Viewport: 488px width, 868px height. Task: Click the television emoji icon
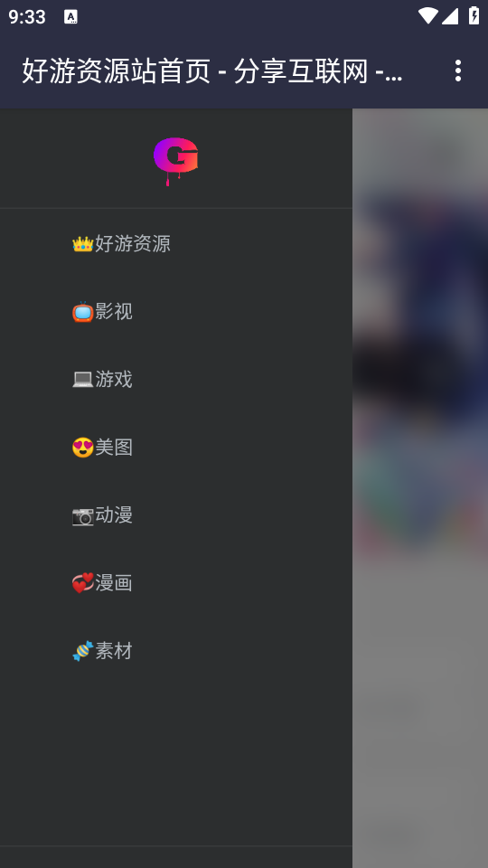coord(82,312)
